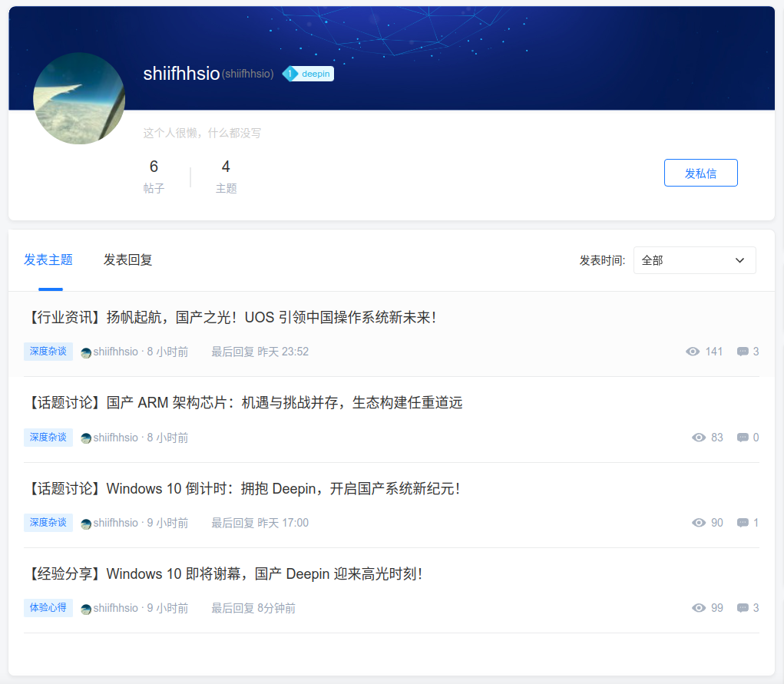Click the 发私信 button
784x684 pixels.
tap(700, 173)
